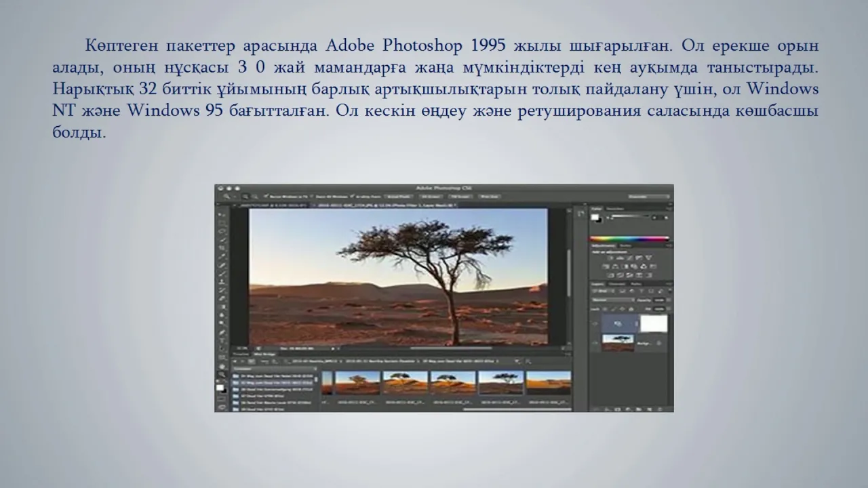Select the Hand tool

(222, 367)
